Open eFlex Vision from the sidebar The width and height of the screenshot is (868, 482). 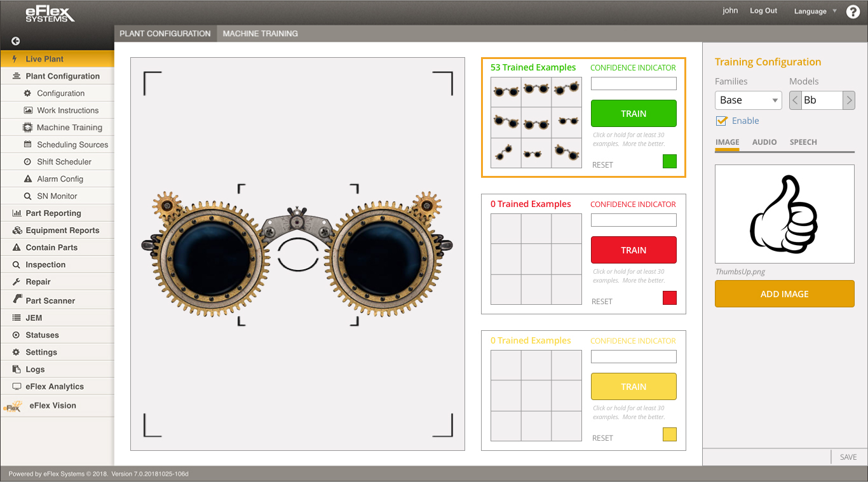tap(53, 406)
